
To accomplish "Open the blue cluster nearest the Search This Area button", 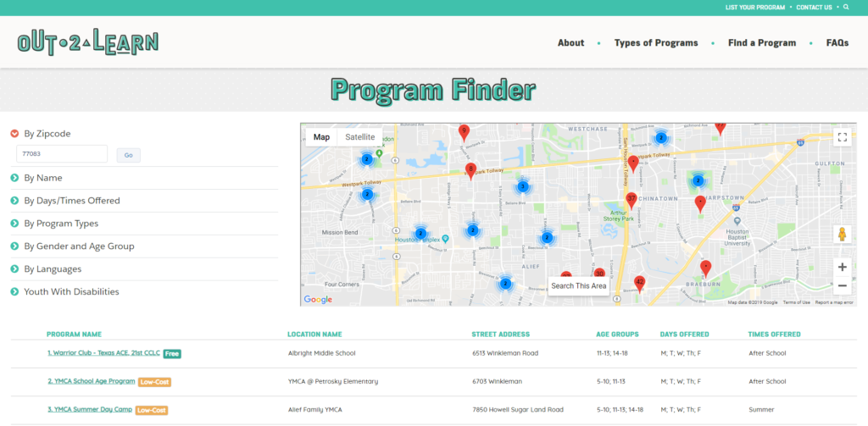I will [x=505, y=284].
